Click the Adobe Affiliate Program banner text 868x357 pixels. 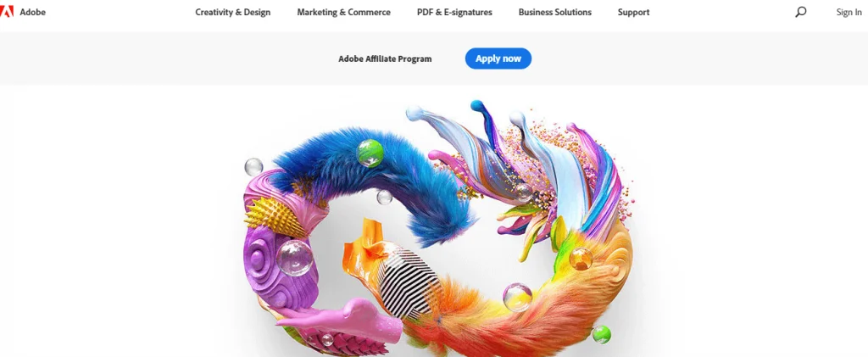point(385,59)
